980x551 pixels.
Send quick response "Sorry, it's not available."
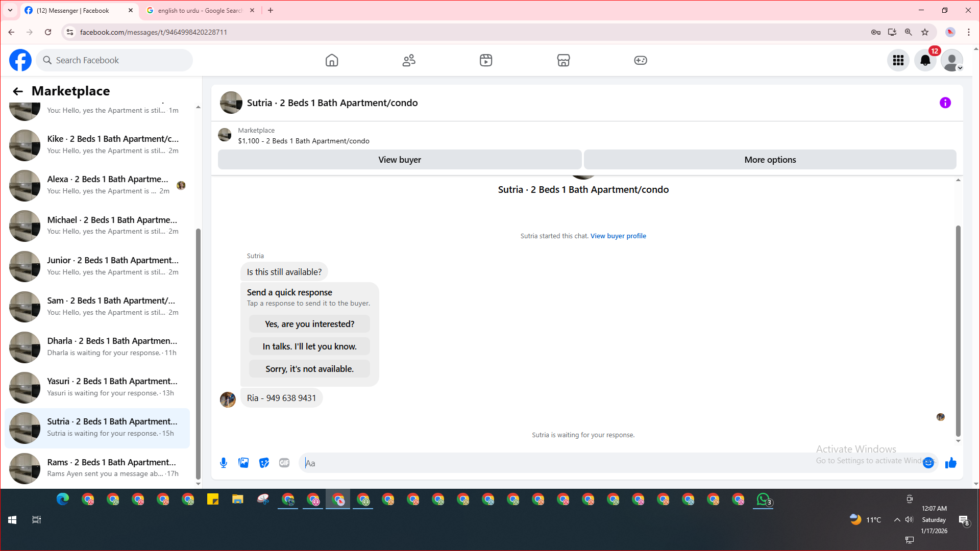coord(309,369)
